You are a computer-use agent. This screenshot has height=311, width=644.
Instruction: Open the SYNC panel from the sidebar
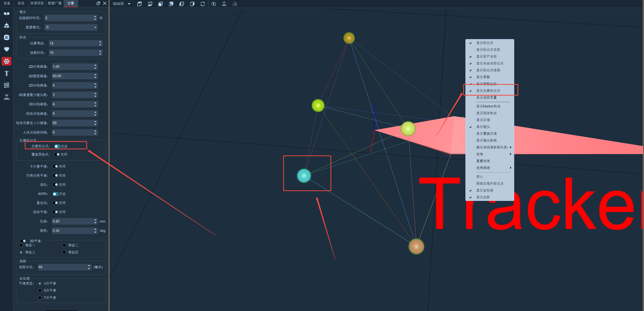click(x=6, y=85)
